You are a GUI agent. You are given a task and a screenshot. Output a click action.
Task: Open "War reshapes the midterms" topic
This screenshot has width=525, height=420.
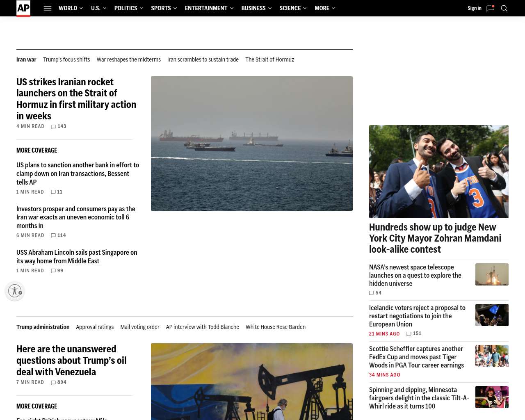coord(129,59)
